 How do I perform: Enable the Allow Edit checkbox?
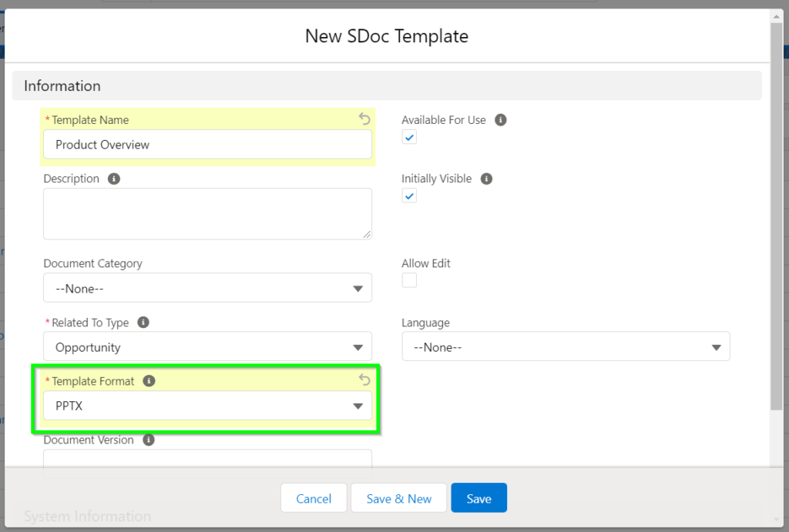tap(408, 280)
